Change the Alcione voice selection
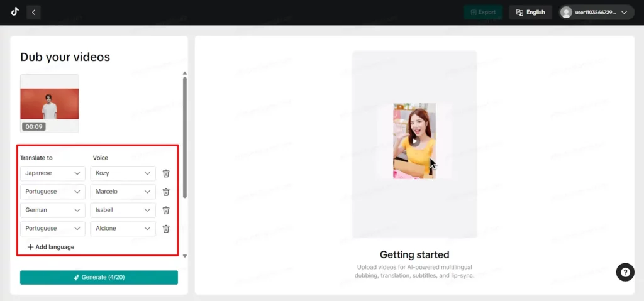This screenshot has width=644, height=301. 123,229
